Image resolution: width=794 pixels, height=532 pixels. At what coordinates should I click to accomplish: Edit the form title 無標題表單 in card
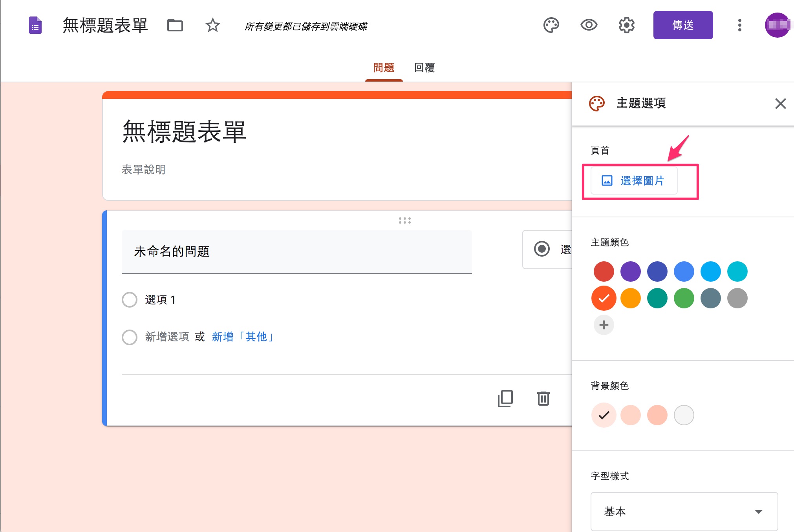pyautogui.click(x=184, y=132)
